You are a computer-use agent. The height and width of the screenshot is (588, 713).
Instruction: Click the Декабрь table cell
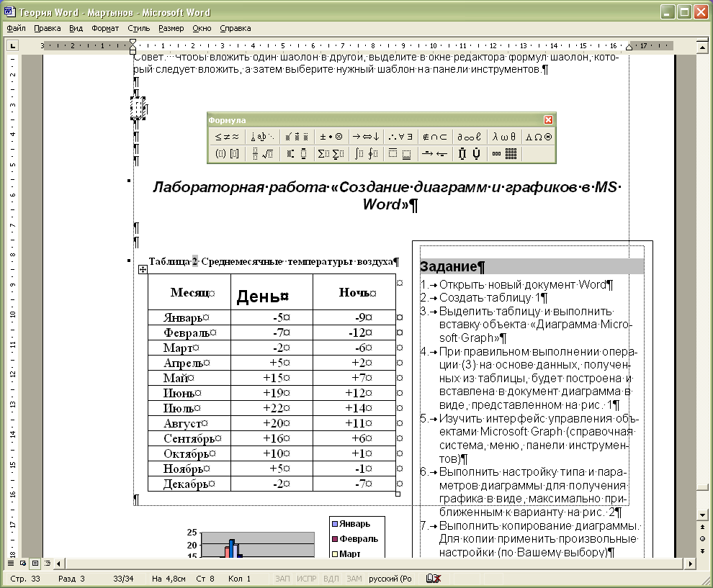coord(189,484)
